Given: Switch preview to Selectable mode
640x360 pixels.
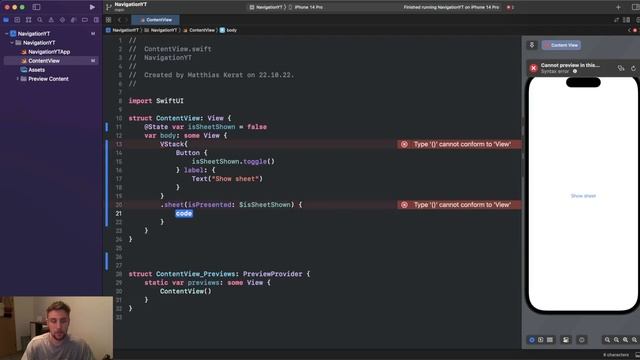Looking at the screenshot, I should (541, 340).
